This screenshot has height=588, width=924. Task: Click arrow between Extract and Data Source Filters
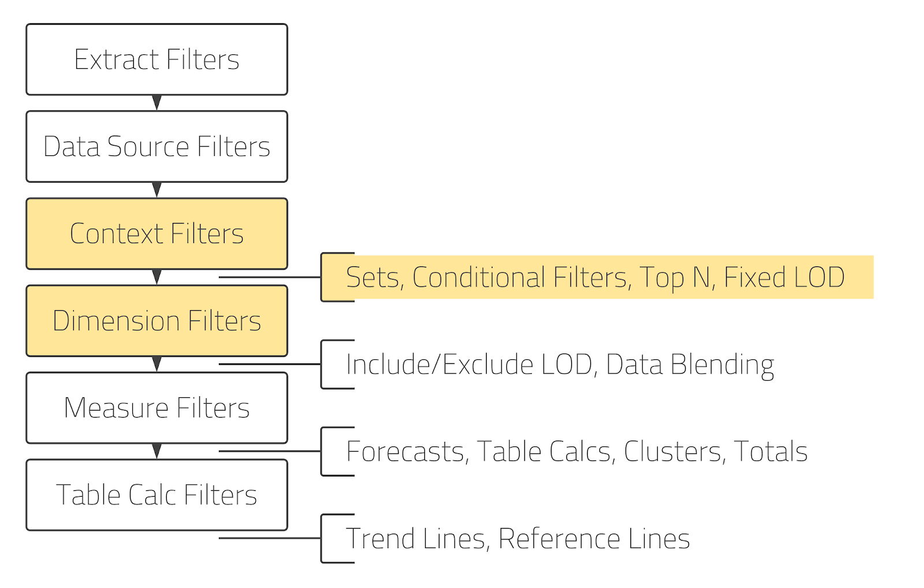coord(157,103)
